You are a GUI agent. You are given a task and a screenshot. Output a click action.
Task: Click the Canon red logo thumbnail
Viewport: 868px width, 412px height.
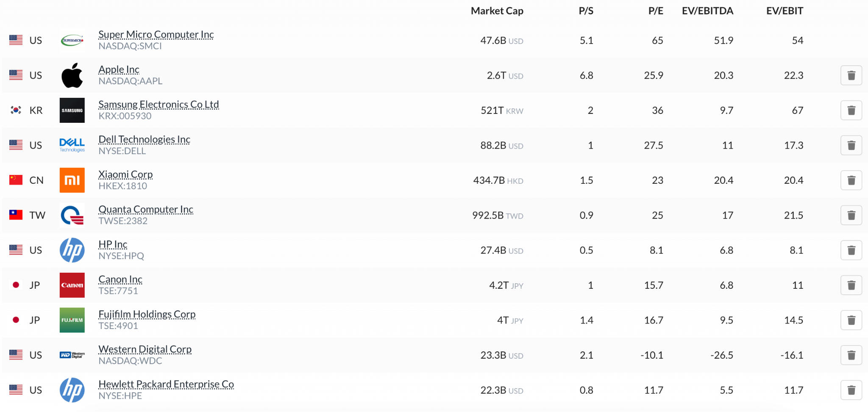click(72, 285)
